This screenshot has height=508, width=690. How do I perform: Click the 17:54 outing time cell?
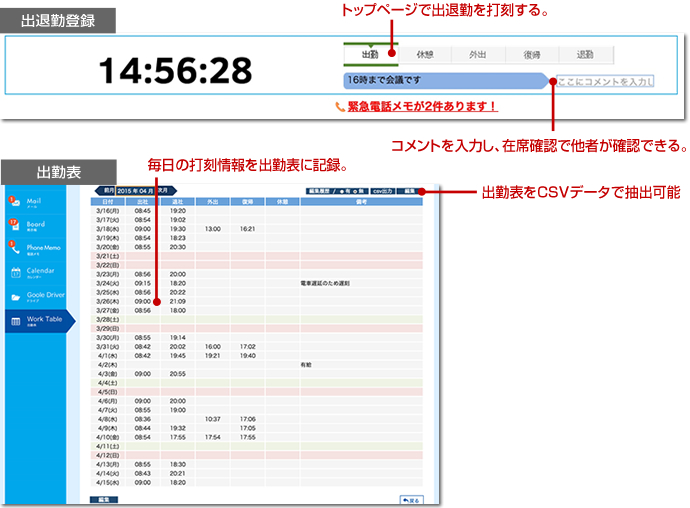213,438
